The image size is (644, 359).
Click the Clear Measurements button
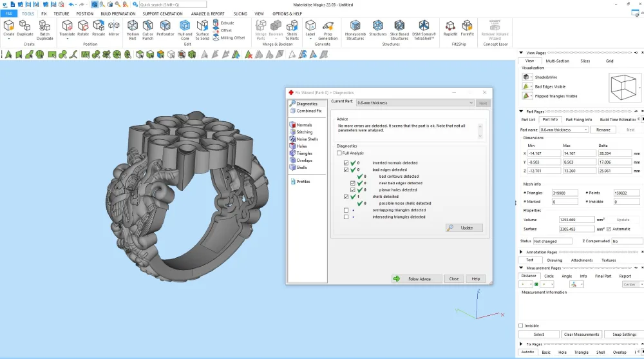coord(581,335)
